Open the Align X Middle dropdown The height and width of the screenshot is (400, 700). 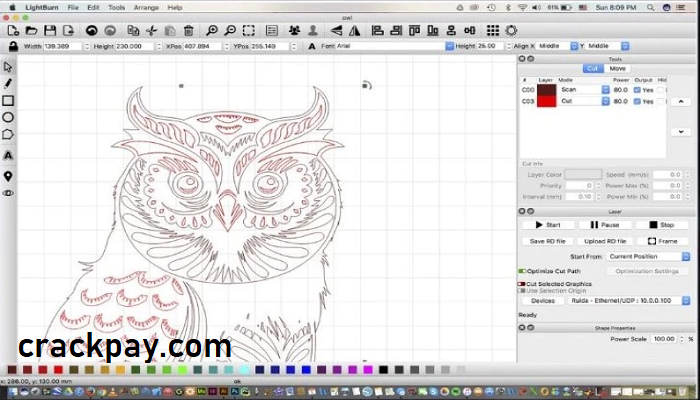tap(557, 46)
